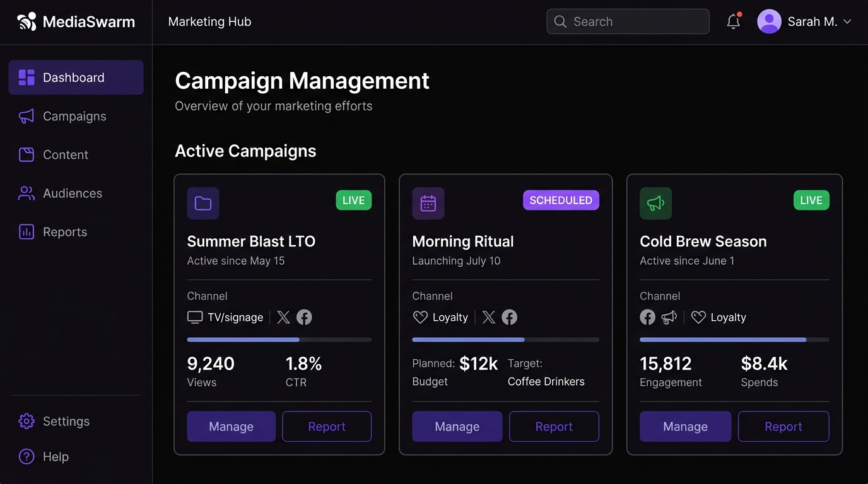The width and height of the screenshot is (868, 484).
Task: Open the notifications bell
Action: (733, 21)
